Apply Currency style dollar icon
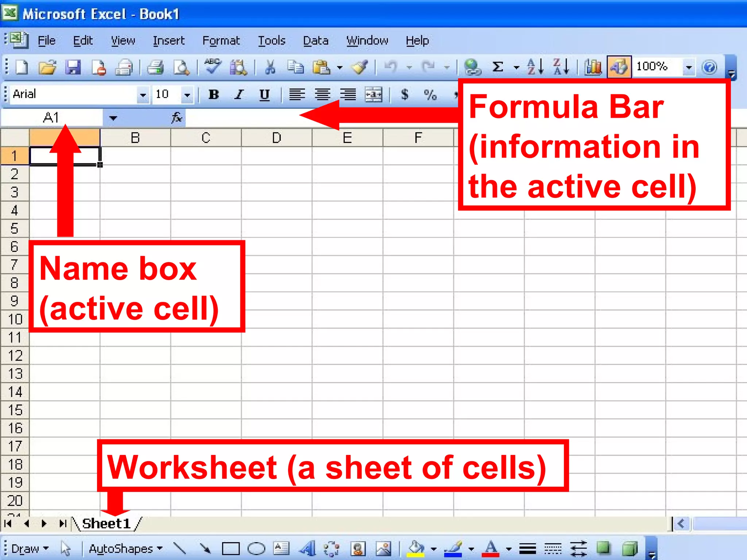747x560 pixels. tap(405, 94)
